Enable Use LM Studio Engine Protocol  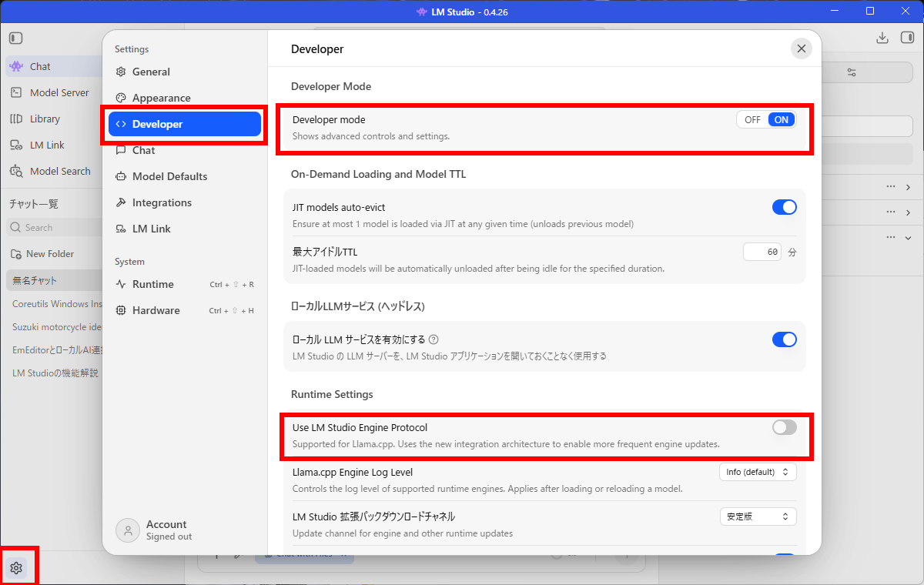click(785, 427)
